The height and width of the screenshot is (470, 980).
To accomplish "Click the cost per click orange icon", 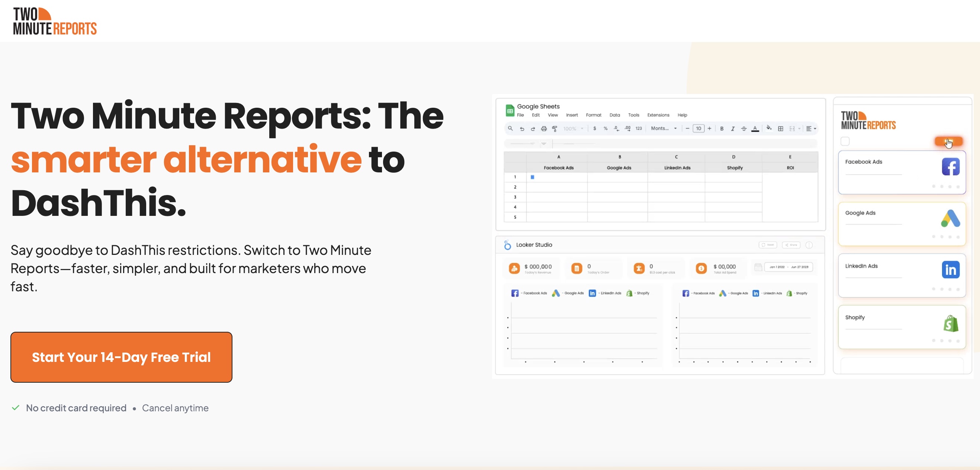I will pos(639,268).
